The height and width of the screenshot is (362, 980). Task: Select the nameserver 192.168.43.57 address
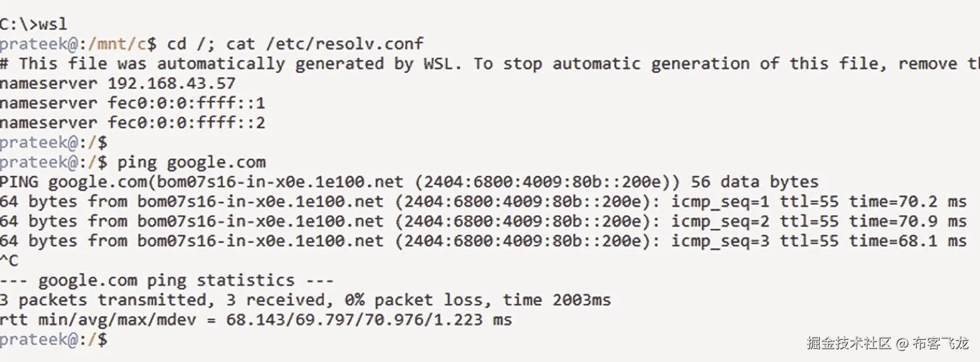[171, 83]
